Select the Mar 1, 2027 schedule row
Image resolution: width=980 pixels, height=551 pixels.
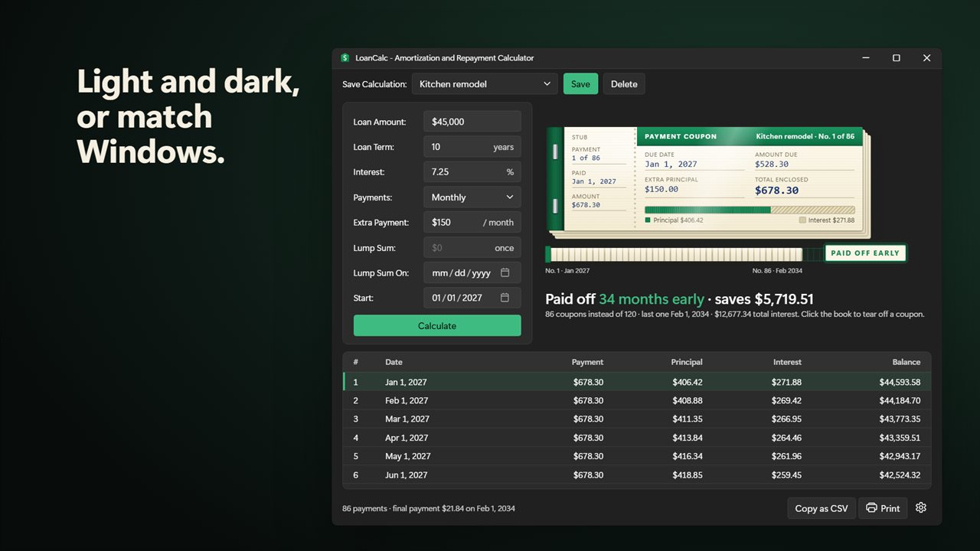pyautogui.click(x=637, y=419)
